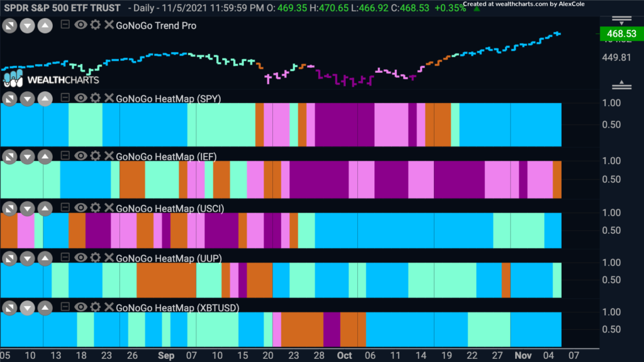Maximize the HeatMap (UUP) pane
The width and height of the screenshot is (644, 362).
coord(9,258)
